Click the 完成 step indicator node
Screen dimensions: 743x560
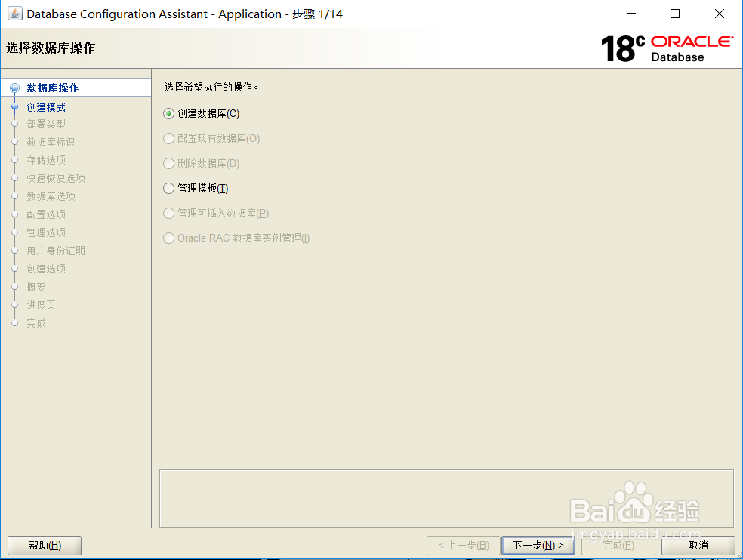coord(15,322)
